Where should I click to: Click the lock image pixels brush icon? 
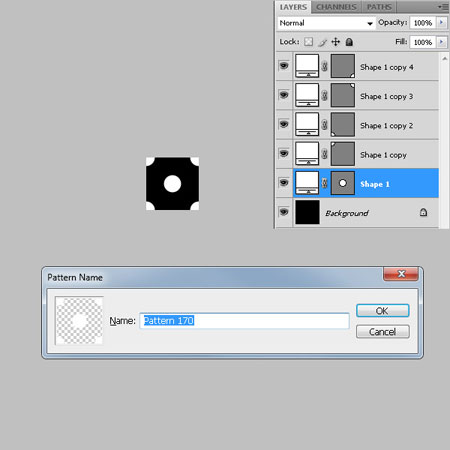click(322, 42)
